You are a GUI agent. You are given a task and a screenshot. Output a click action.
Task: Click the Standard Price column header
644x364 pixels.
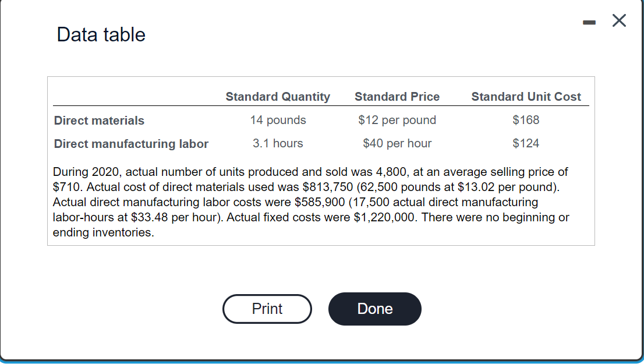397,97
